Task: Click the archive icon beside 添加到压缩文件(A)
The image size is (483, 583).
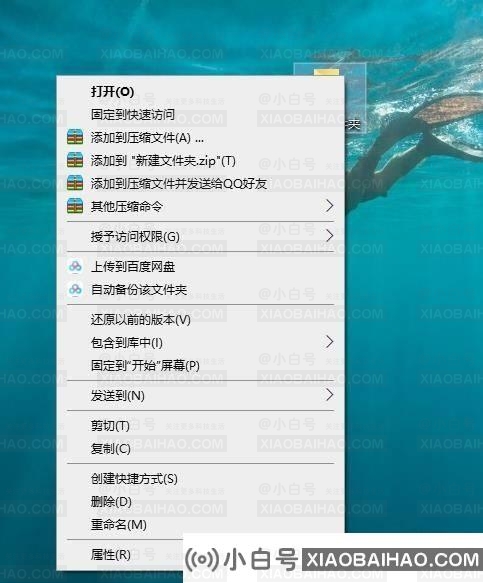Action: click(x=75, y=137)
